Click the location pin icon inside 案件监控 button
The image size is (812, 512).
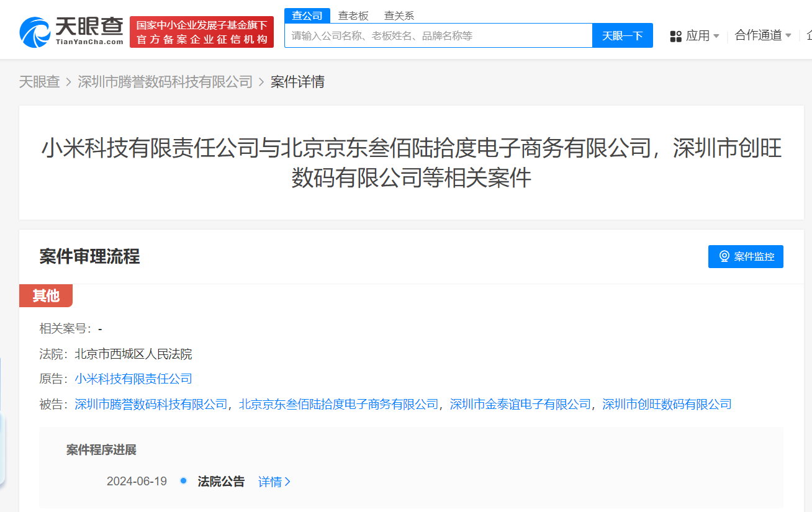coord(723,256)
